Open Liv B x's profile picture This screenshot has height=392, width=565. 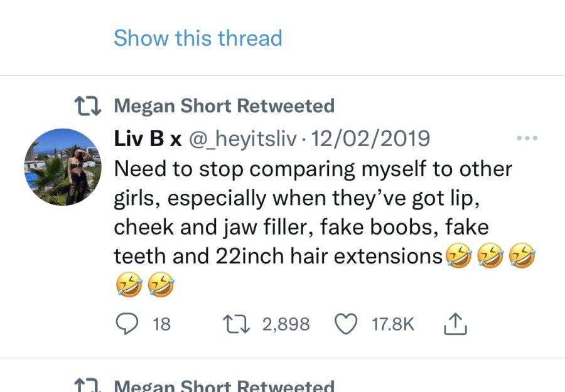coord(63,167)
